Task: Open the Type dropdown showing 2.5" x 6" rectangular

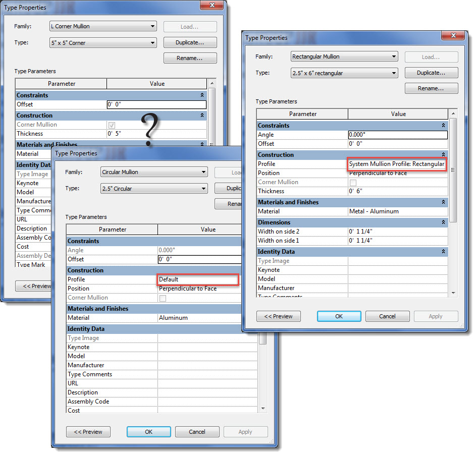Action: click(393, 73)
